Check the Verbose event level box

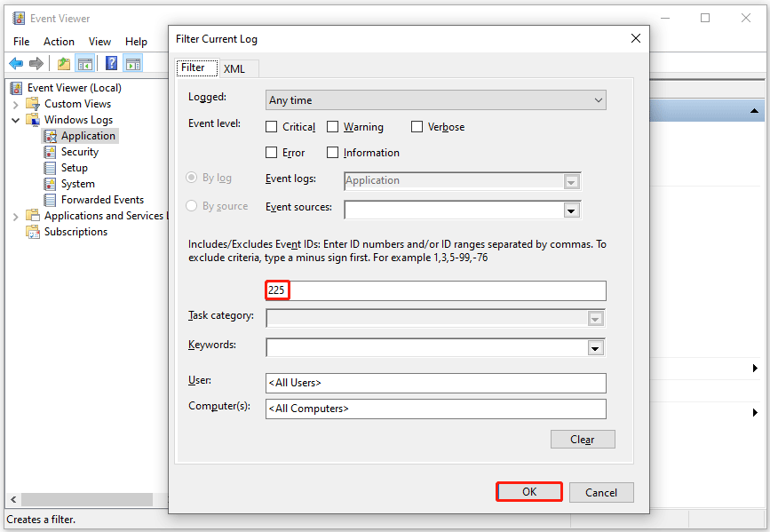(417, 127)
